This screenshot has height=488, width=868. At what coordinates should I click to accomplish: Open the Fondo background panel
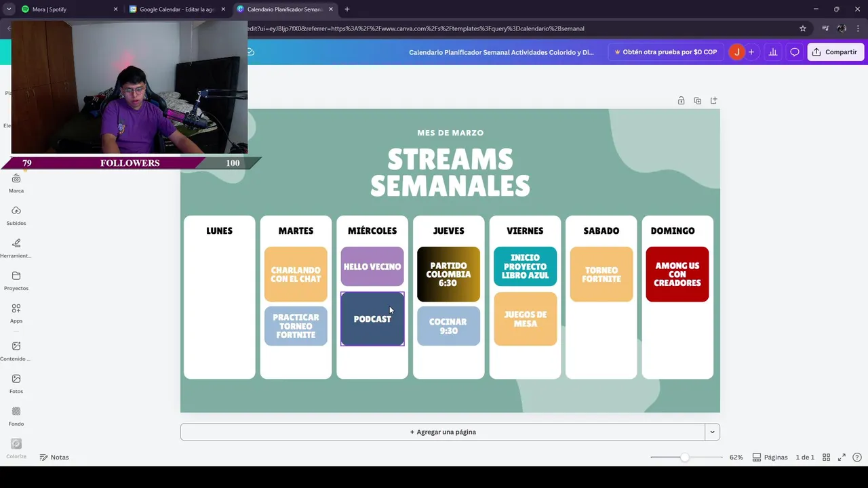pos(16,416)
